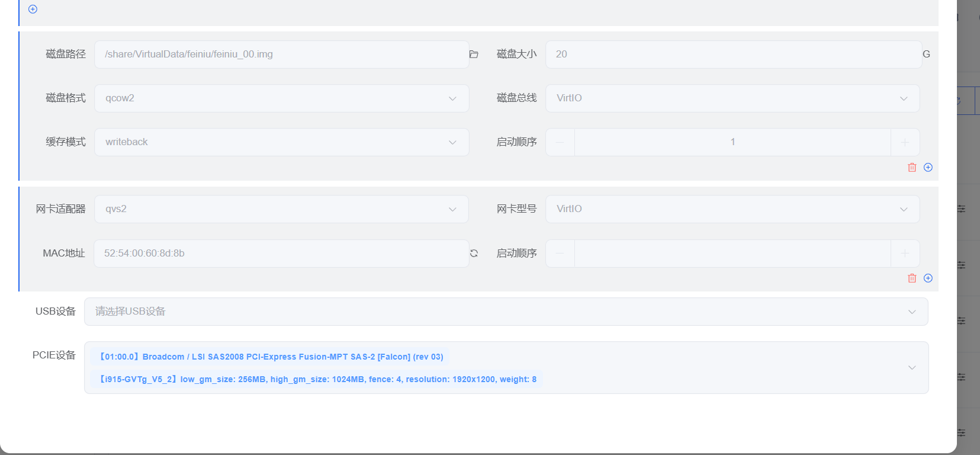The height and width of the screenshot is (455, 980).
Task: Browse for disk image with the folder icon
Action: (x=474, y=55)
